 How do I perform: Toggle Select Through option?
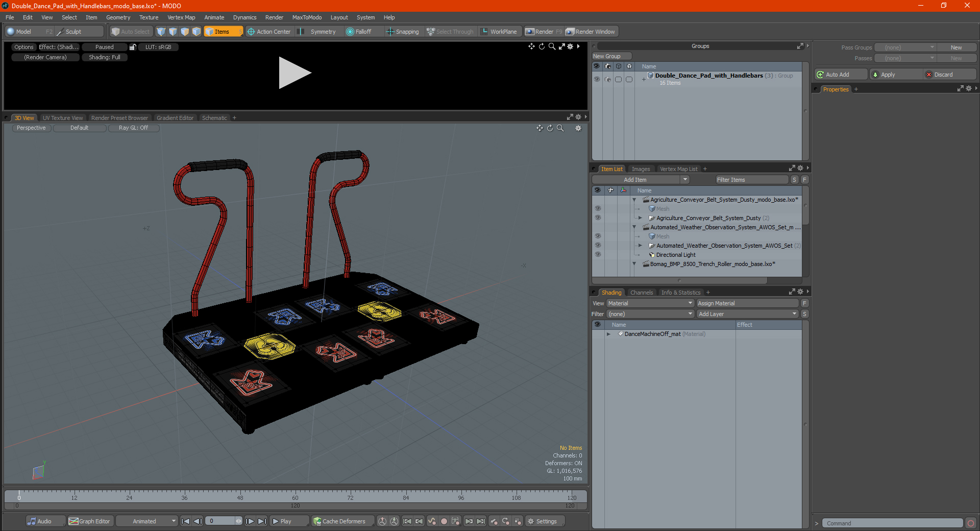pos(451,32)
